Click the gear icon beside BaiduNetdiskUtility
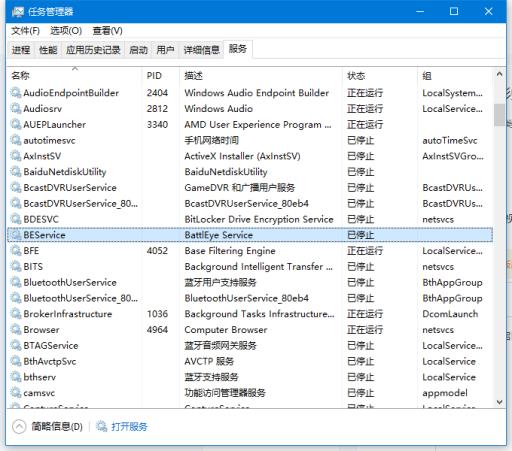 (x=16, y=172)
